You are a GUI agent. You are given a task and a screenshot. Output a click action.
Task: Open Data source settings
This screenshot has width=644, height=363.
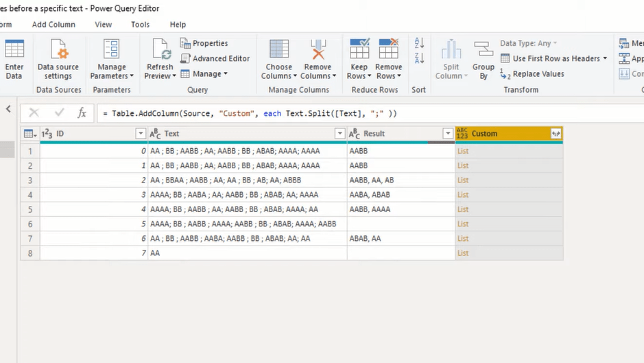point(58,59)
